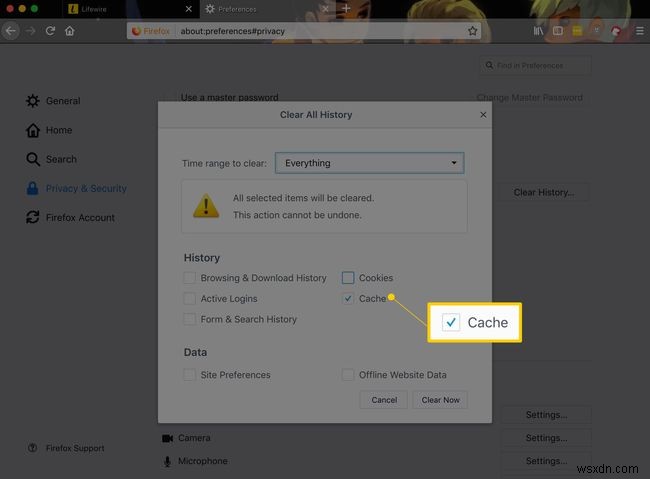This screenshot has height=479, width=650.
Task: Click the address bar URL
Action: (233, 31)
